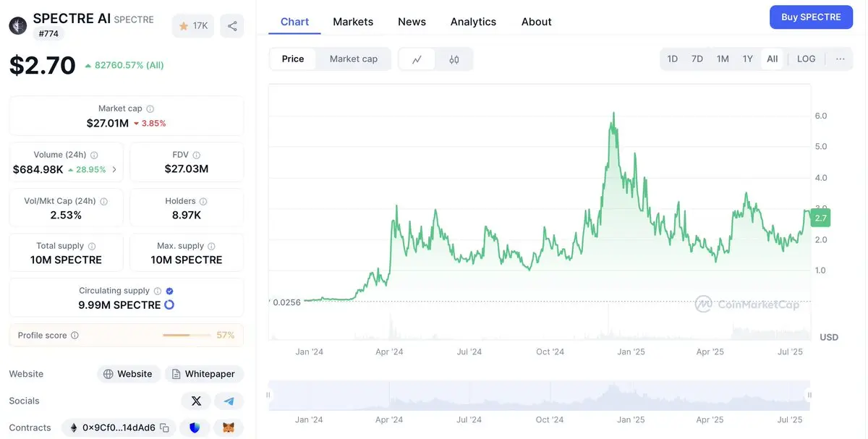Open the share icon button
This screenshot has height=439, width=868.
(x=231, y=26)
